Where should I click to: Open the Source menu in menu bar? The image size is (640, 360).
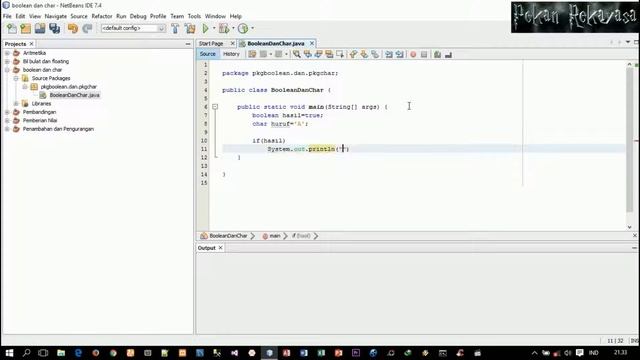79,16
